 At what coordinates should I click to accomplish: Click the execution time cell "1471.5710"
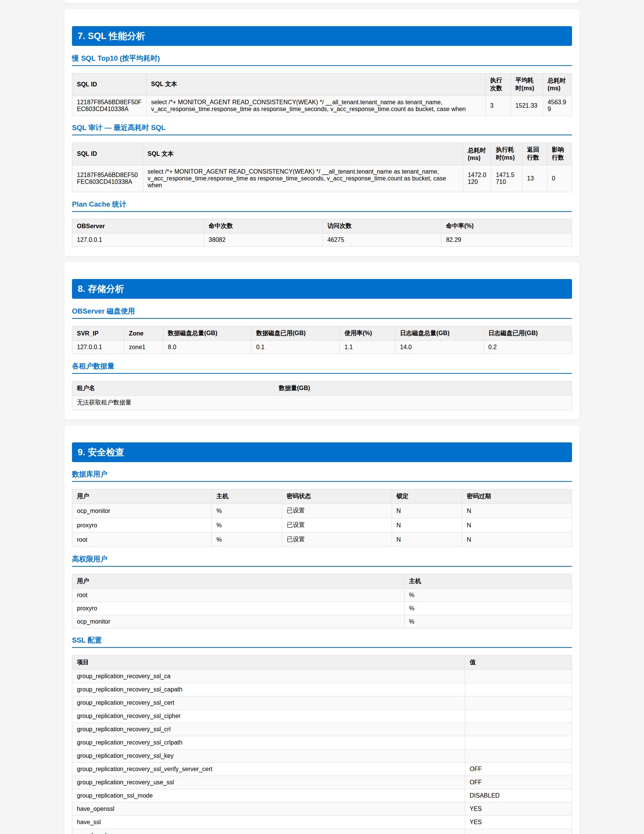point(506,178)
